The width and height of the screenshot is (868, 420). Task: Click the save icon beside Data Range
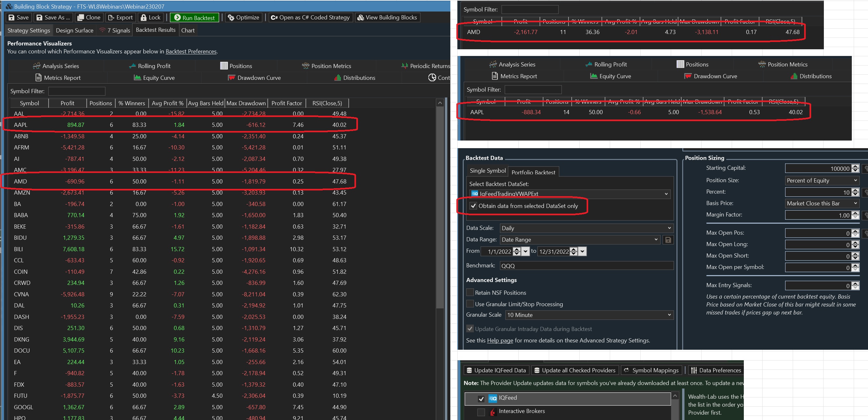668,240
